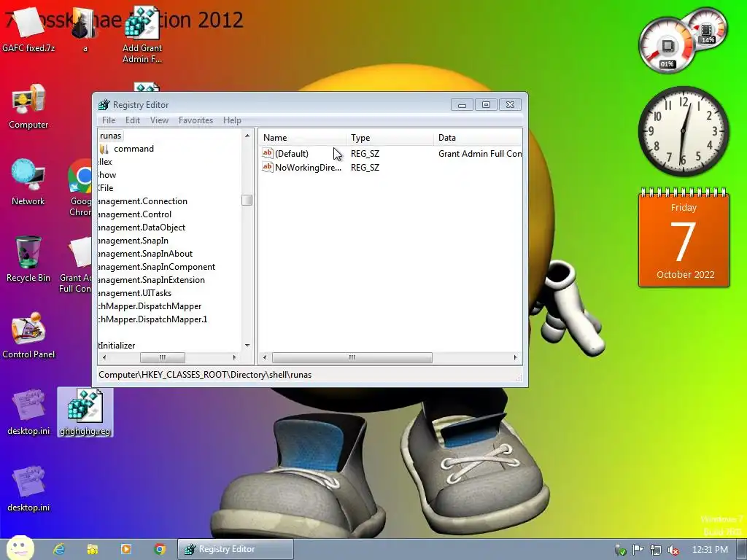Click the Type column header
This screenshot has width=747, height=560.
click(390, 138)
